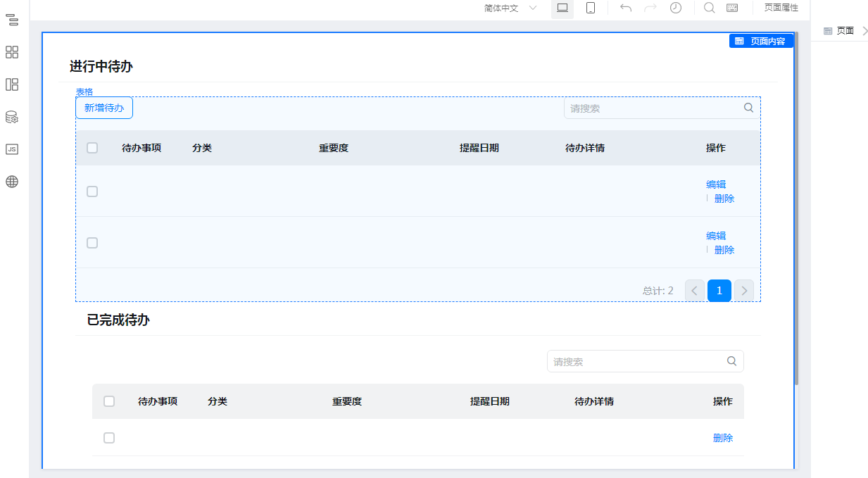Image resolution: width=868 pixels, height=478 pixels.
Task: Open the 简体中文 language dropdown
Action: 510,8
